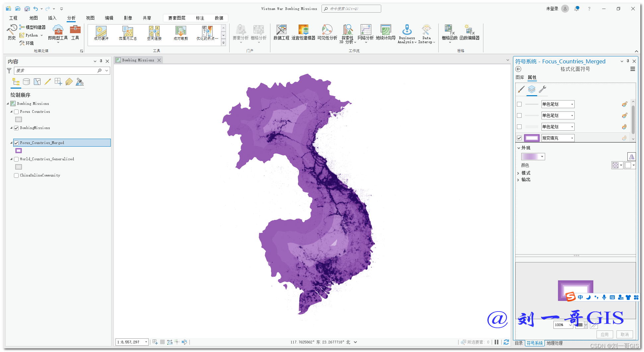Image resolution: width=644 pixels, height=352 pixels.
Task: List layers by labeling tag icon
Action: point(69,82)
